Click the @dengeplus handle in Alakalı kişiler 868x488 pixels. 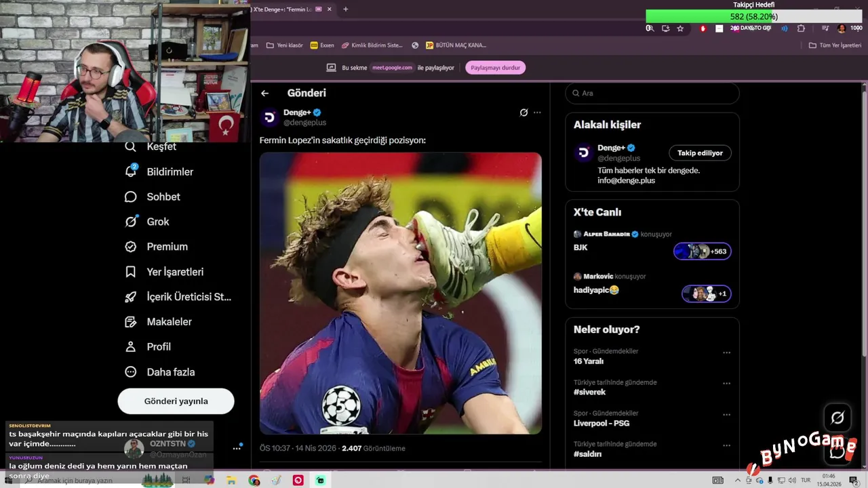click(618, 159)
